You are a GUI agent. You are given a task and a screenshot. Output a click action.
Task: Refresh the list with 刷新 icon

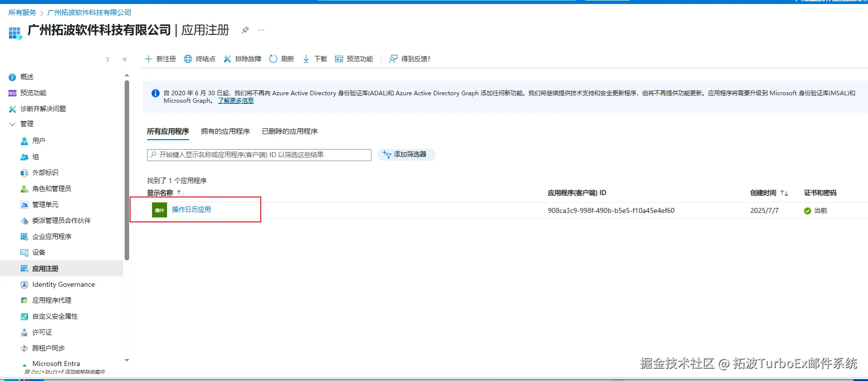[273, 59]
